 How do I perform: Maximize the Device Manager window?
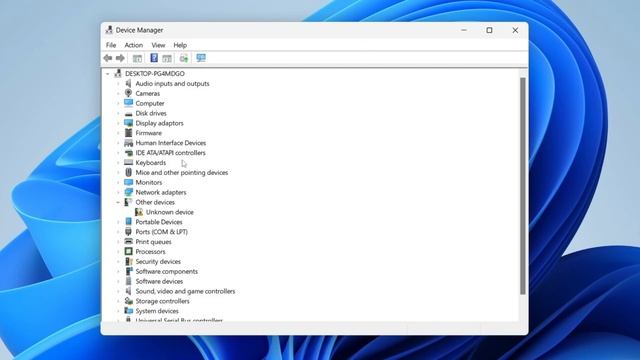[489, 30]
